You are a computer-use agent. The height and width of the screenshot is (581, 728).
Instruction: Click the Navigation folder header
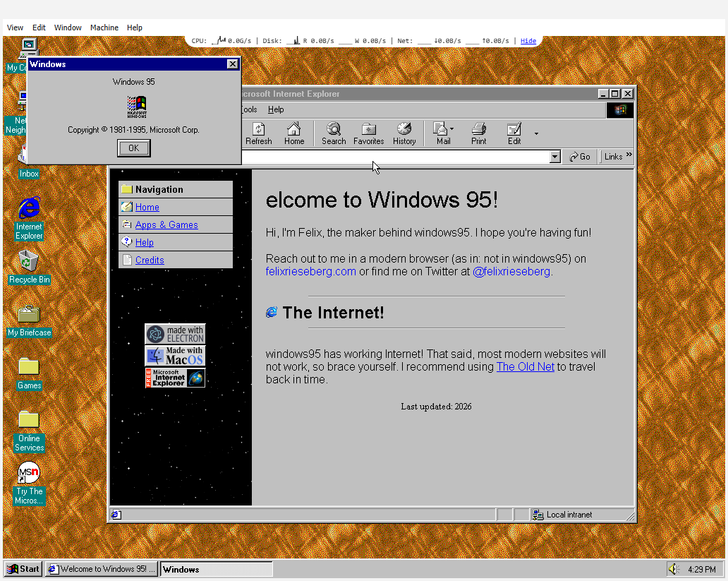176,190
